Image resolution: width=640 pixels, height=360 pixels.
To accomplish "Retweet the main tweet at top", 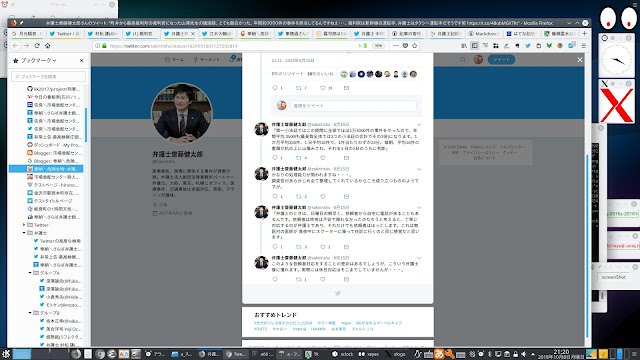I will (x=298, y=88).
